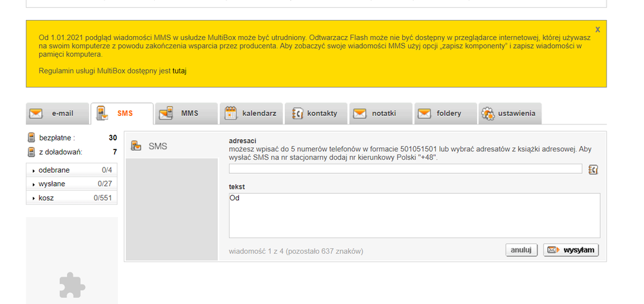644x304 pixels.
Task: Switch to the SMS tab
Action: click(122, 113)
